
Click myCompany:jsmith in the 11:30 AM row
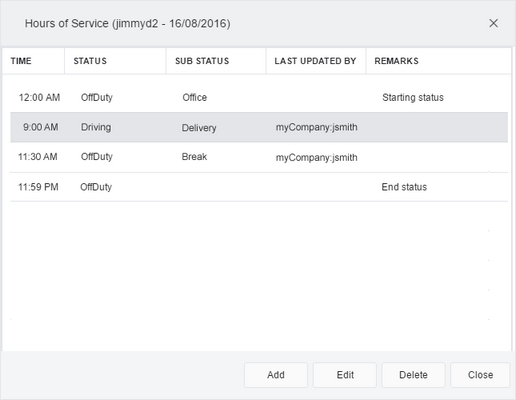tap(316, 157)
